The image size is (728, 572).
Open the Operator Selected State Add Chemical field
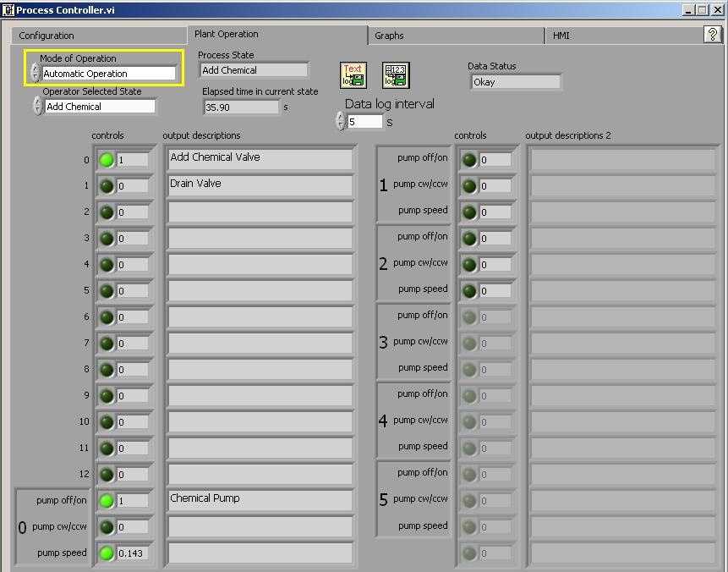pyautogui.click(x=101, y=107)
